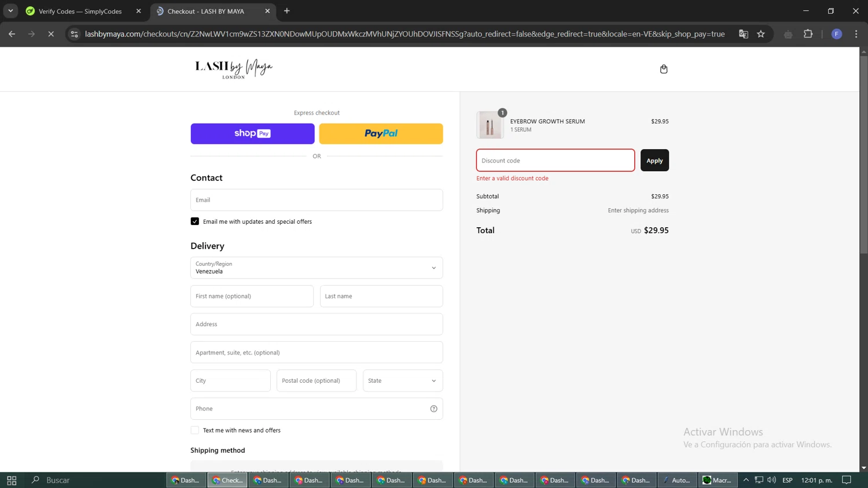The width and height of the screenshot is (868, 488).
Task: Open the Windows Start menu
Action: 12,480
